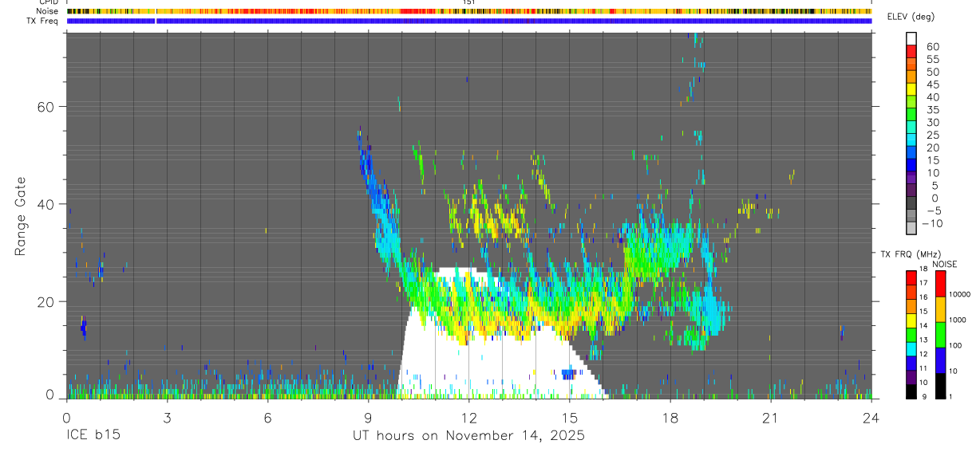Click the 'Range Gate' y-axis label
980x452 pixels.
pyautogui.click(x=22, y=216)
